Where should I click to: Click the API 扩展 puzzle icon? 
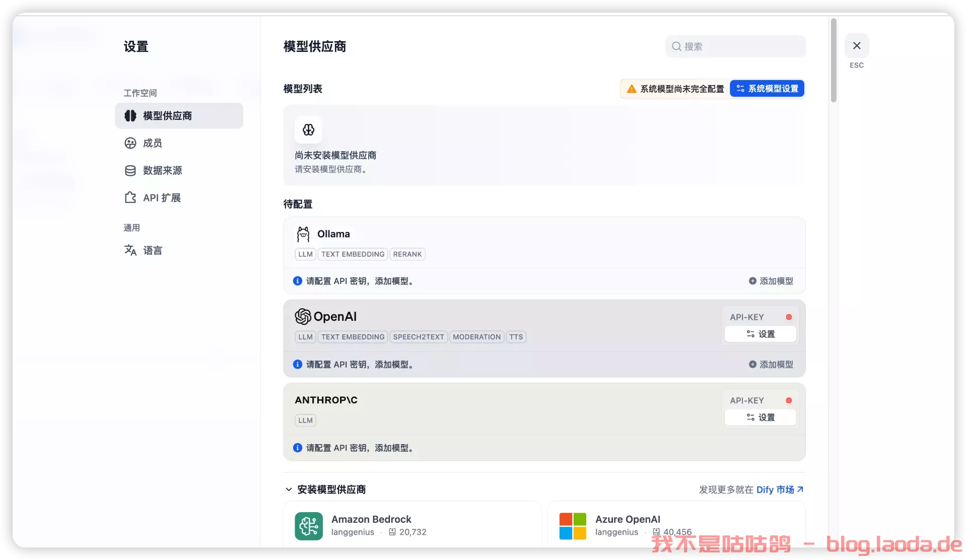(x=130, y=197)
